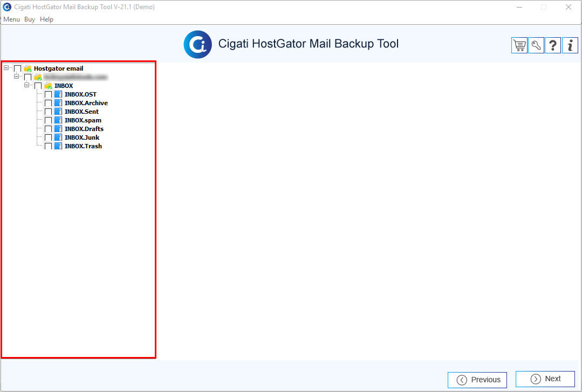The height and width of the screenshot is (392, 582).
Task: Check the INBOX.Trash checkbox
Action: (x=48, y=146)
